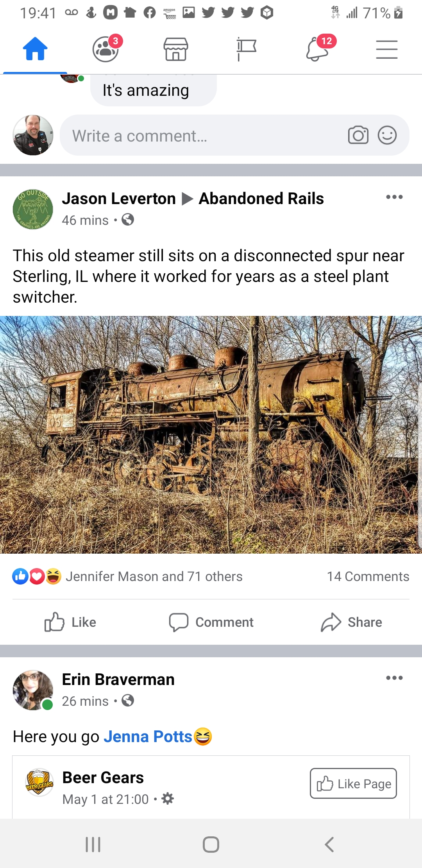Open the rusty locomotive photo
The height and width of the screenshot is (868, 422).
point(211,434)
